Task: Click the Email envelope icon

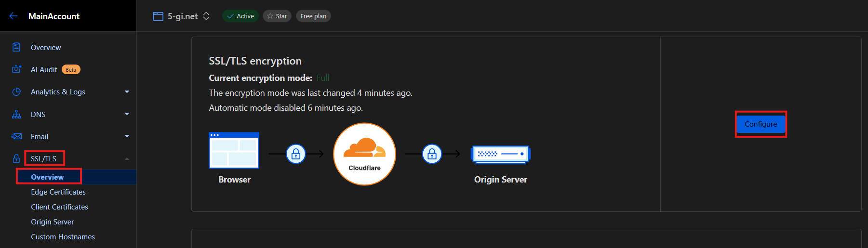Action: [x=16, y=136]
